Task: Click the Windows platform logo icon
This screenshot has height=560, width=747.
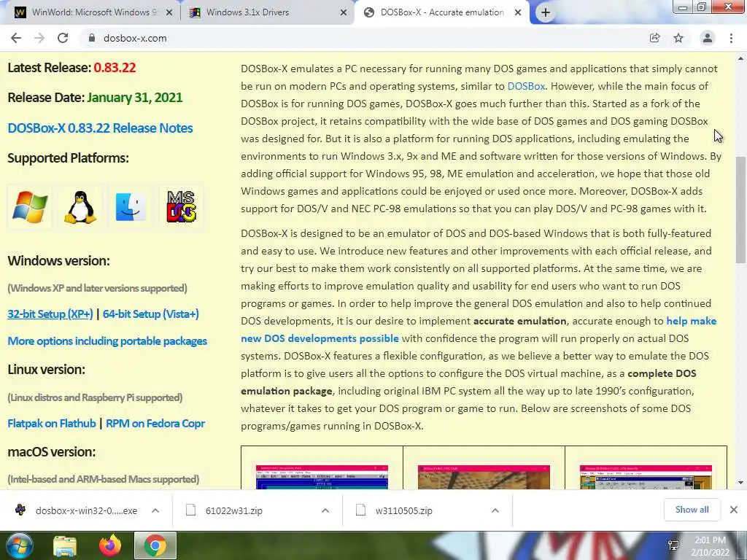Action: coord(29,207)
